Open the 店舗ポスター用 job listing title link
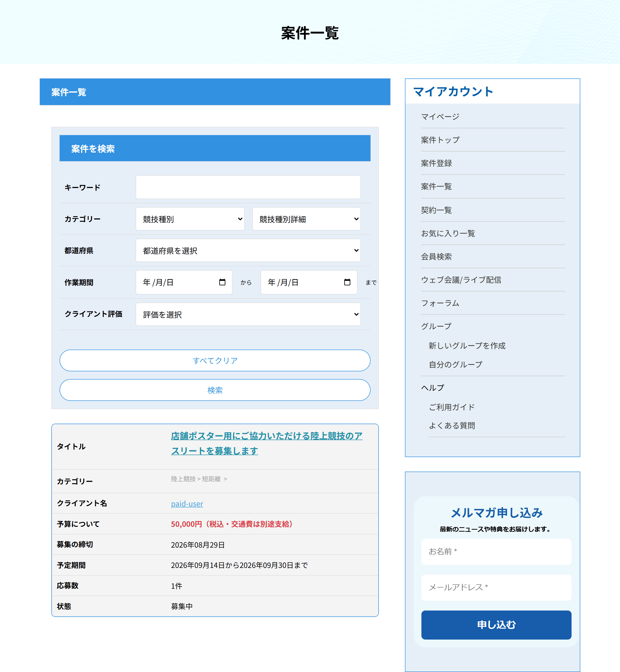The image size is (620, 672). pyautogui.click(x=266, y=443)
